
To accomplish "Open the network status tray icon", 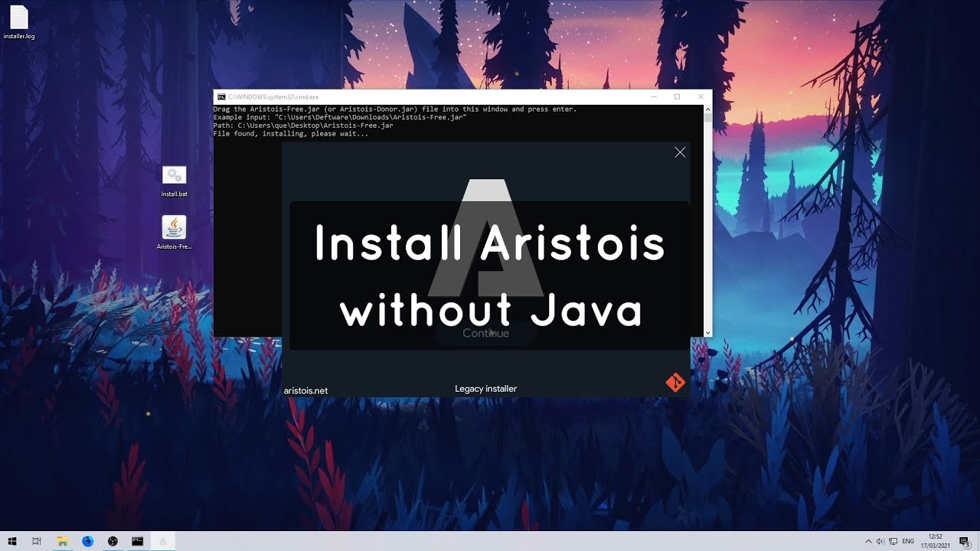I will pos(892,541).
